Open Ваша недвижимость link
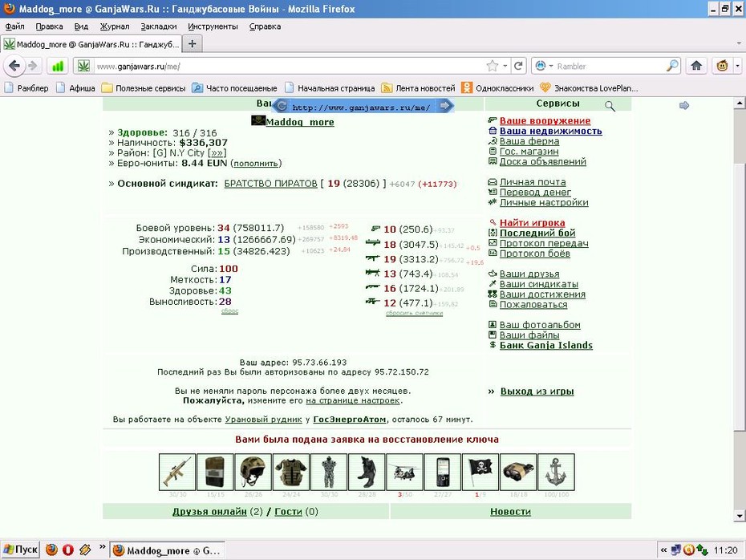 tap(550, 131)
